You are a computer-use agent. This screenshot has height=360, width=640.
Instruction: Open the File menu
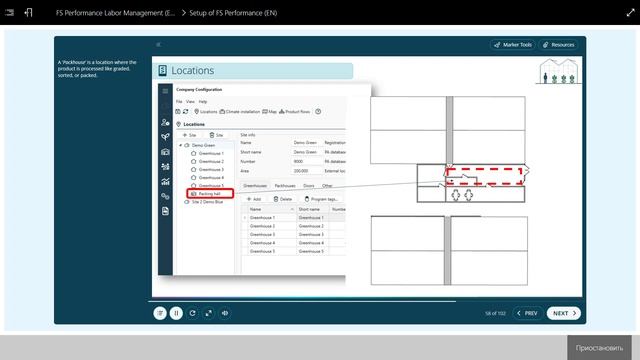(179, 102)
